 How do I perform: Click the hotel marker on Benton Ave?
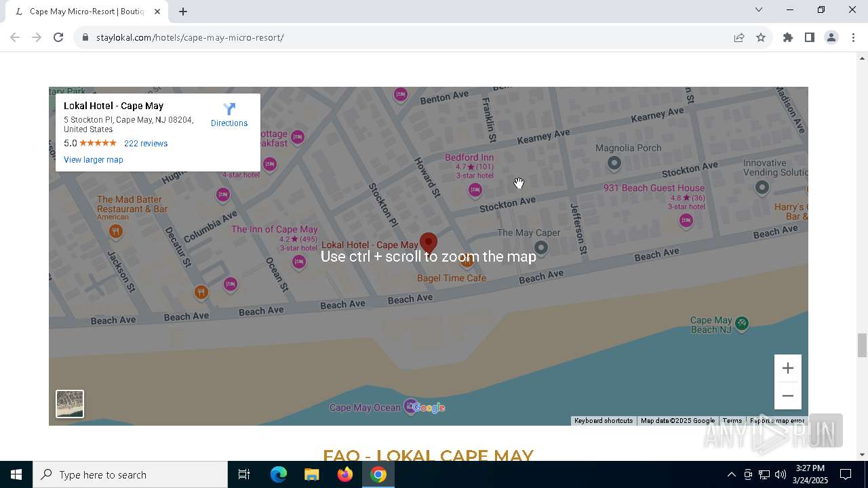(x=401, y=94)
